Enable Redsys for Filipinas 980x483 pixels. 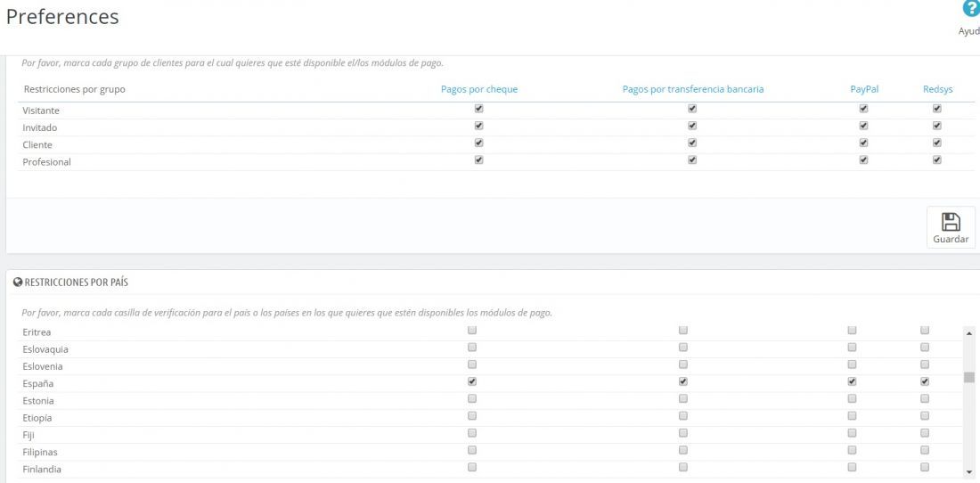(925, 450)
